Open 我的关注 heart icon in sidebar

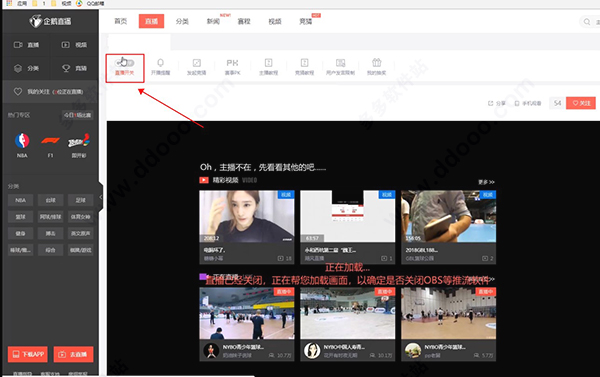click(18, 91)
